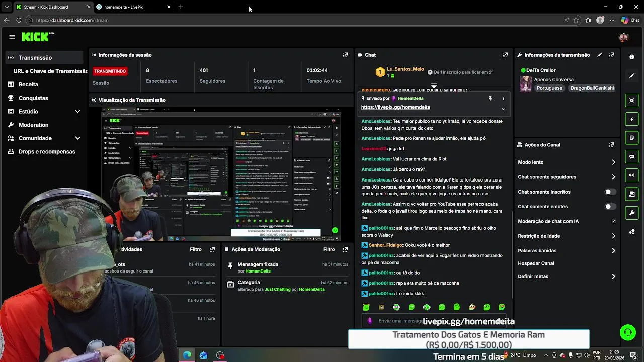
Task: Edit stream info with the pencil icon
Action: click(x=599, y=55)
